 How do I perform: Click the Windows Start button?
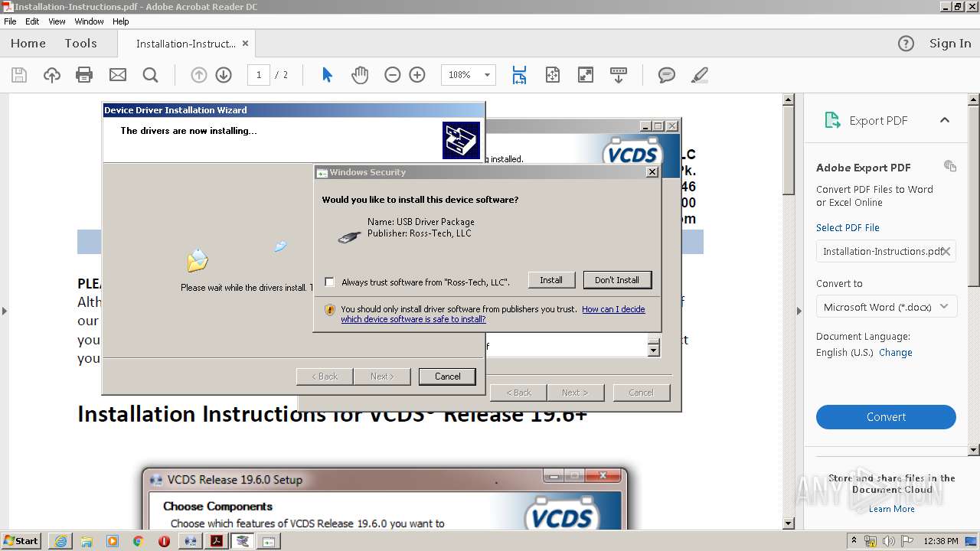coord(21,541)
